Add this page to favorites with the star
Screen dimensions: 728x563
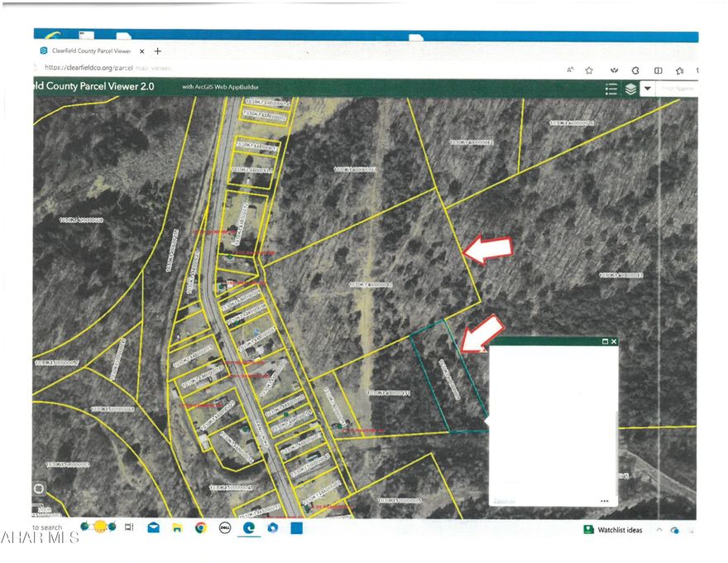coord(589,70)
